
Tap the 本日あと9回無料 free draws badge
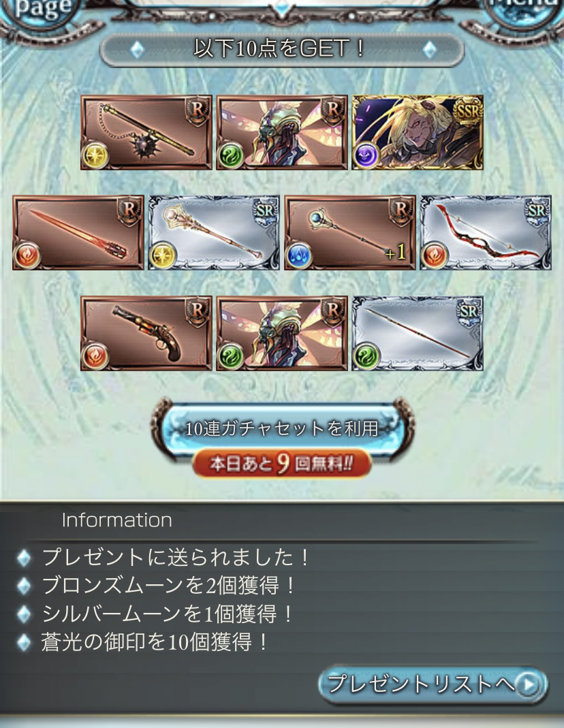coord(282,463)
